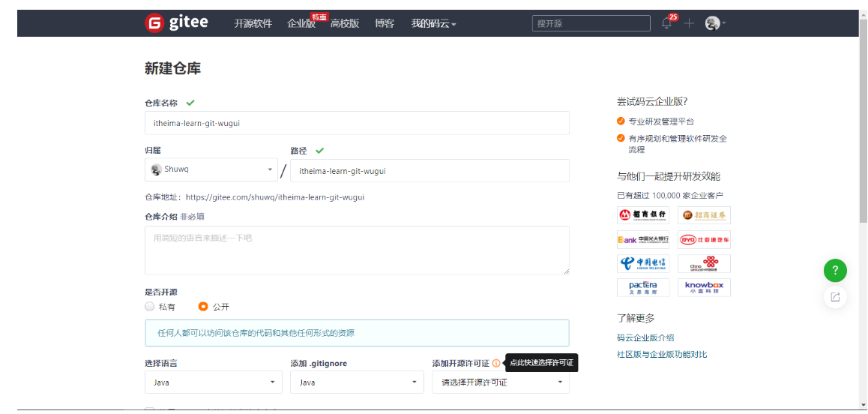Open the 添加 .gitignore Java dropdown
868x414 pixels.
[x=356, y=382]
